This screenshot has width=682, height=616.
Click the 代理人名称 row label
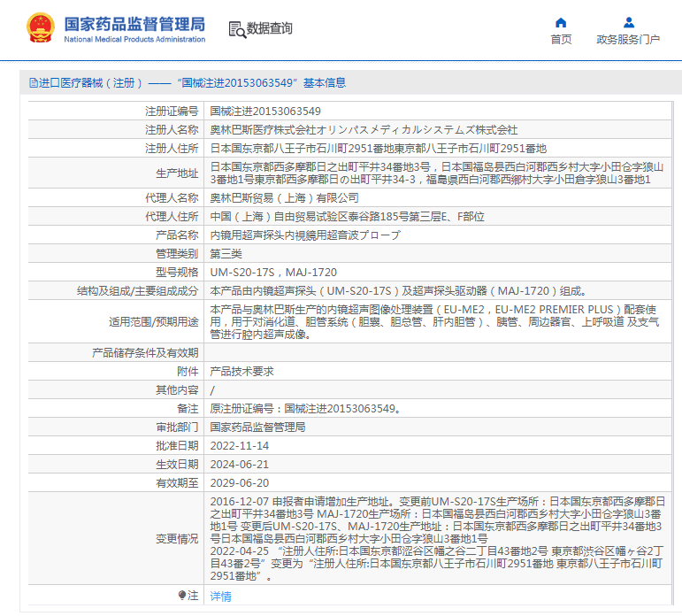point(172,198)
